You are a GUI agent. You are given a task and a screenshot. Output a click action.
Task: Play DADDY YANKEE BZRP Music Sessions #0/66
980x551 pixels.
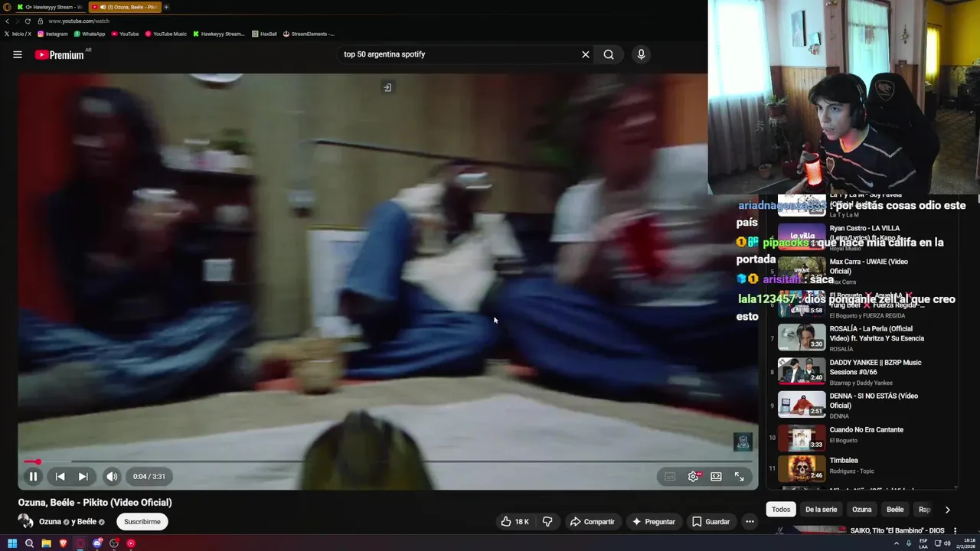(x=861, y=371)
